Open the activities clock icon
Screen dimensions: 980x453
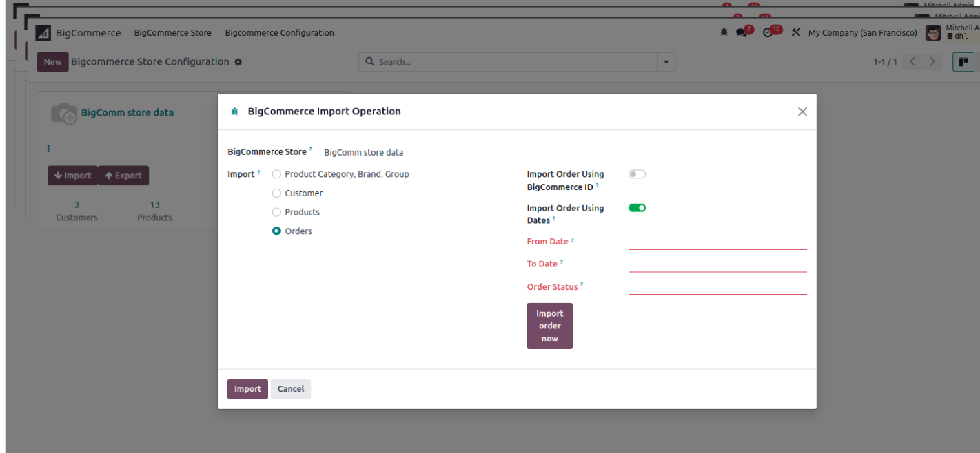pyautogui.click(x=768, y=32)
